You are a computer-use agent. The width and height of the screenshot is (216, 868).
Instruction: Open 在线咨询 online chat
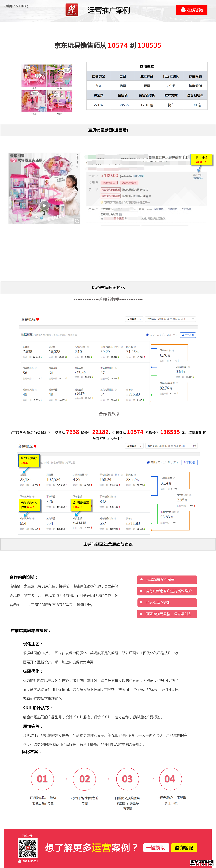point(192,10)
